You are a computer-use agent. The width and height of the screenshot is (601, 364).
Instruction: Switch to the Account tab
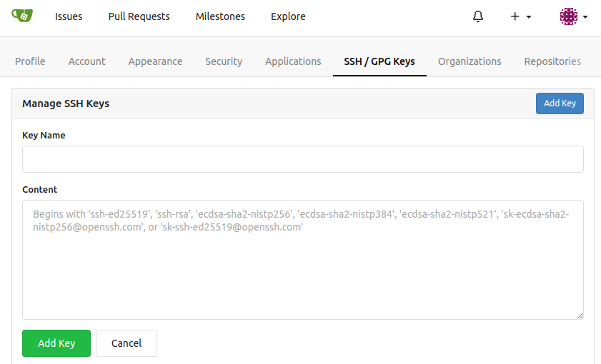coord(86,61)
